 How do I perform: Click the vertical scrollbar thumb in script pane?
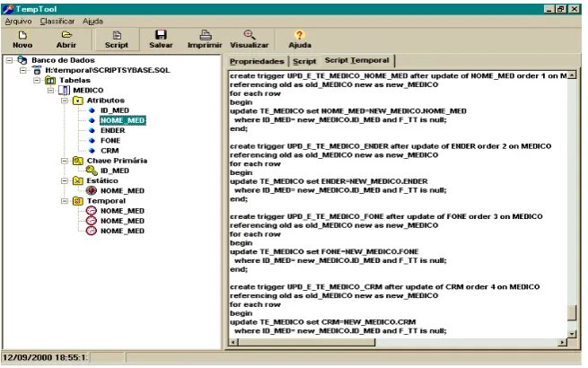pyautogui.click(x=572, y=313)
